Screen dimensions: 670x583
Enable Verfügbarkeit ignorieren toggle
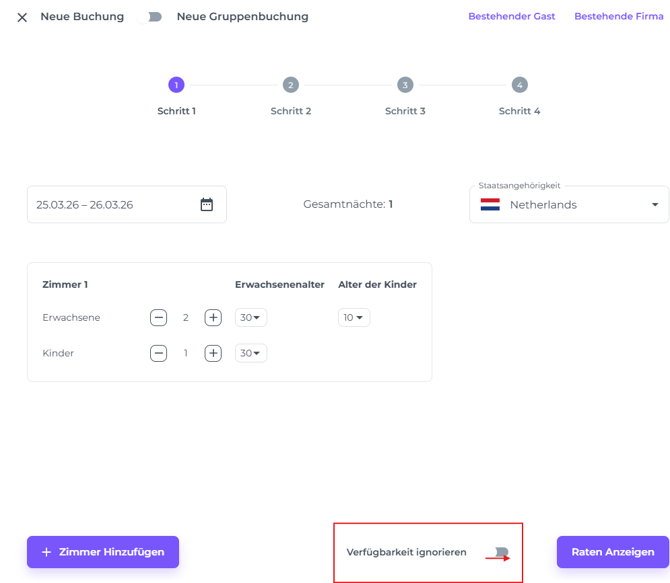point(501,552)
